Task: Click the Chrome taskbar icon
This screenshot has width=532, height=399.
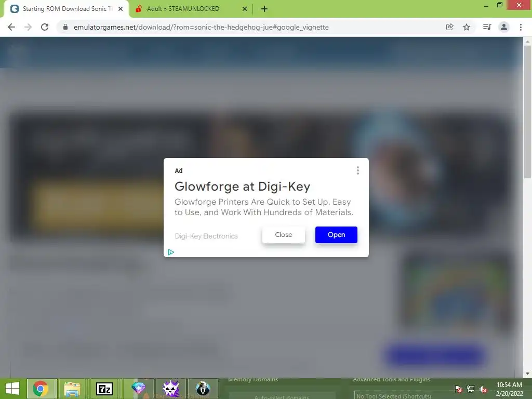Action: pos(41,389)
